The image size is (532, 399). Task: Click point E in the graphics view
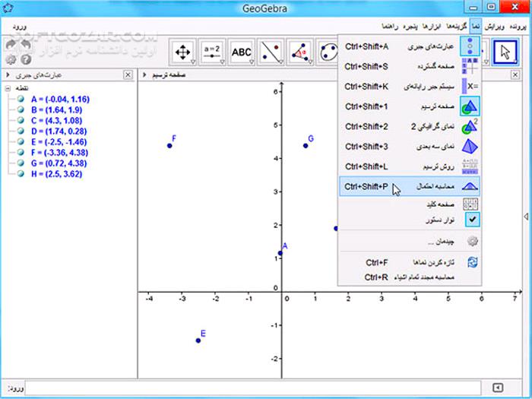(x=198, y=340)
